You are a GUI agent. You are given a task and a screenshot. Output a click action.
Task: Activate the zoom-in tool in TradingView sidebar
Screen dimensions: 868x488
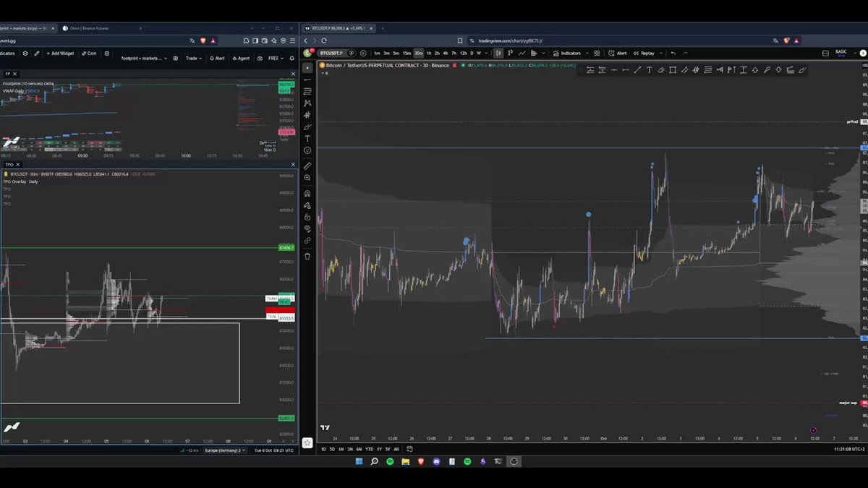click(307, 178)
